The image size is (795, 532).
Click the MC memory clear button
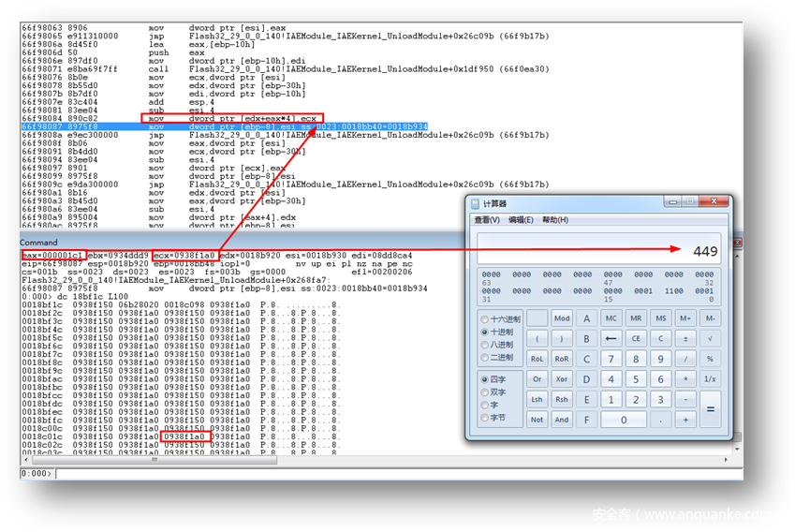pyautogui.click(x=611, y=318)
